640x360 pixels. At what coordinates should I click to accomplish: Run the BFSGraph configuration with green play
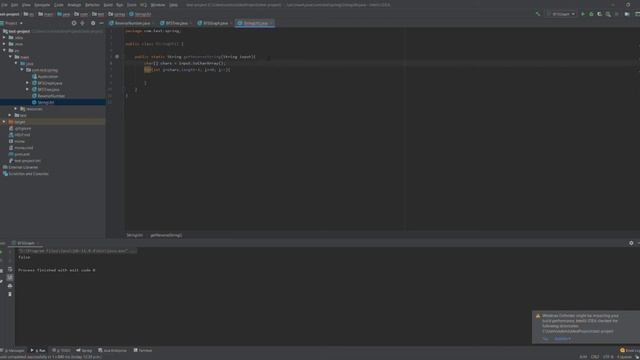(x=583, y=14)
